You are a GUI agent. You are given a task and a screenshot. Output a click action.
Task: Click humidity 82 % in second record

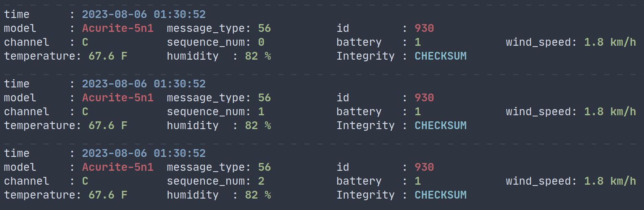coord(258,125)
